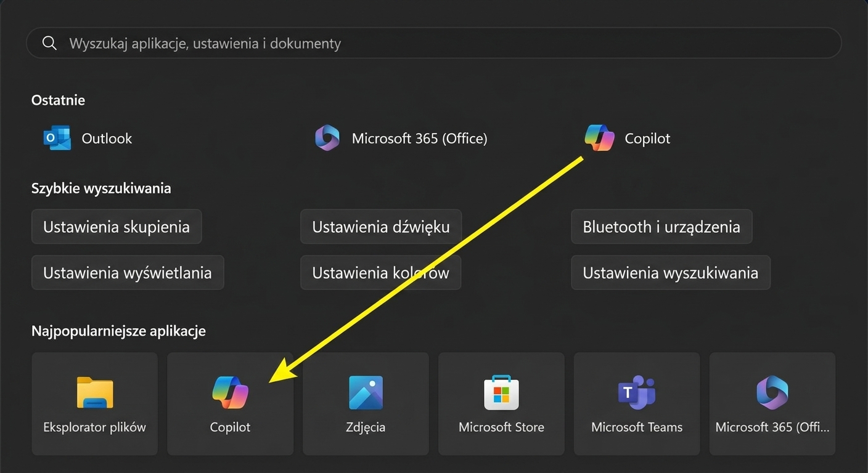Click the Microsoft Teams tile label
The height and width of the screenshot is (473, 868).
coord(637,427)
